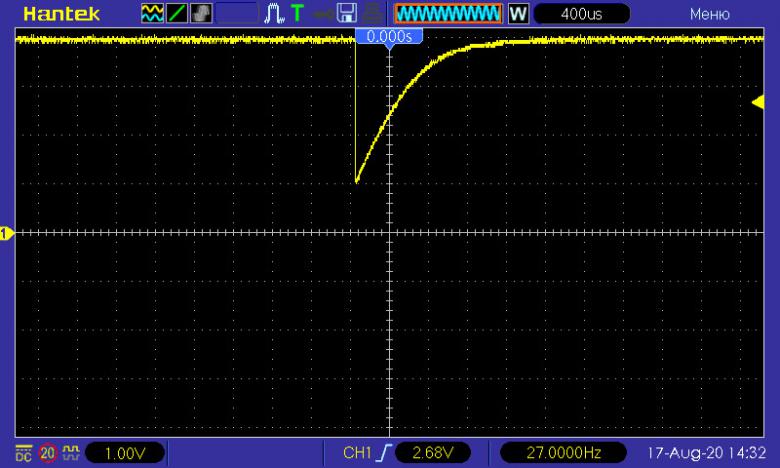The width and height of the screenshot is (780, 468).
Task: Click the 0.000s horizontal trigger position marker
Action: 389,37
